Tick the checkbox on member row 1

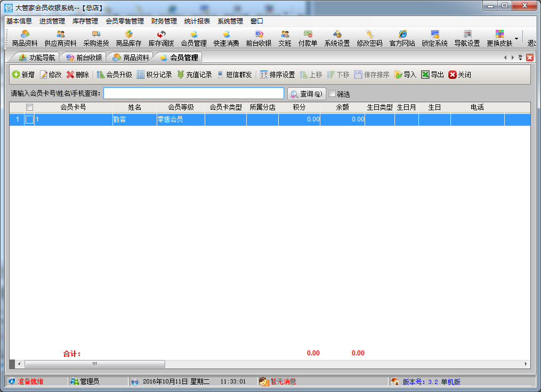[29, 119]
